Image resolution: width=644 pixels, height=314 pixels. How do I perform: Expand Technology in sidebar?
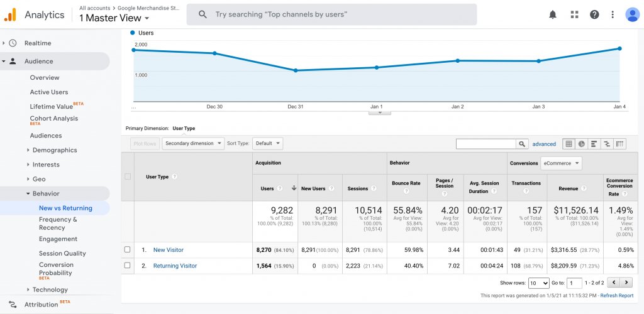point(28,290)
